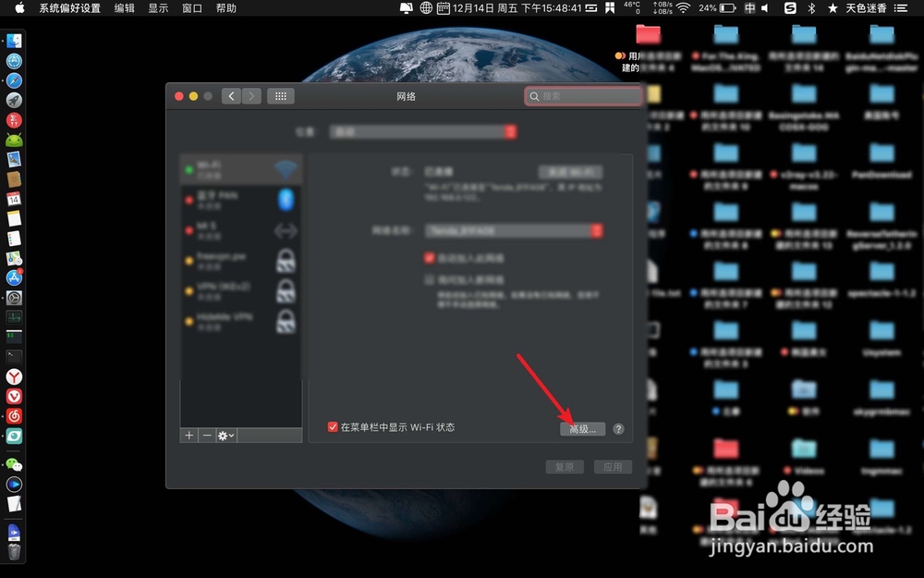Open the 网络名称 network name dropdown
Viewport: 924px width, 578px height.
tap(514, 231)
